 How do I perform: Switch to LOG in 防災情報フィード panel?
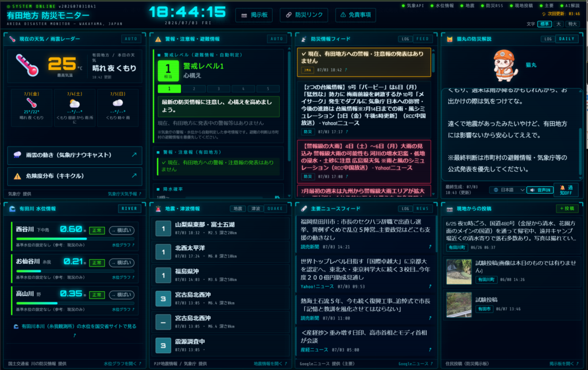click(405, 38)
